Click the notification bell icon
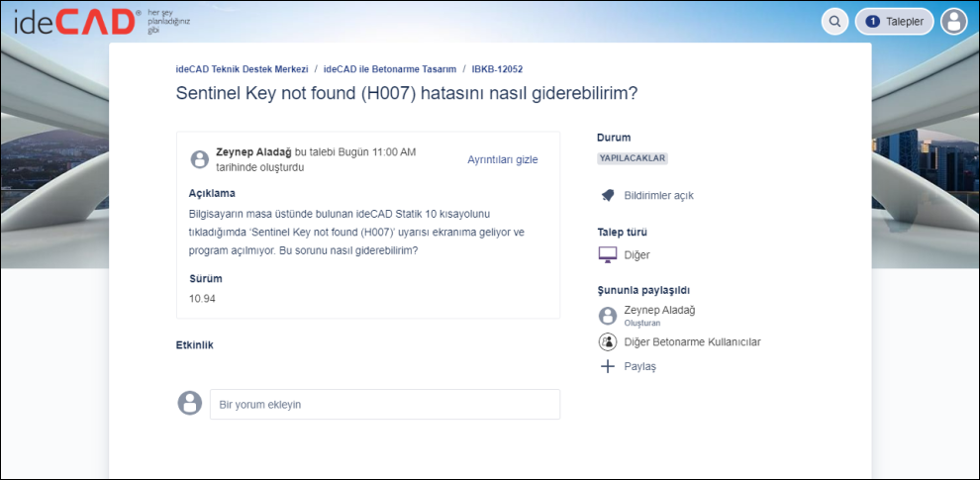The height and width of the screenshot is (480, 980). (x=608, y=195)
